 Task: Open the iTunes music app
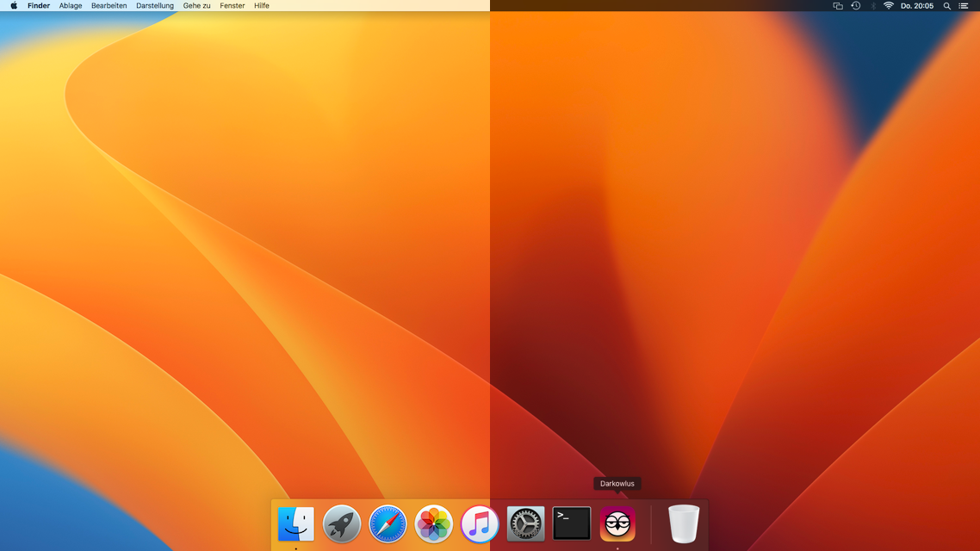point(480,523)
